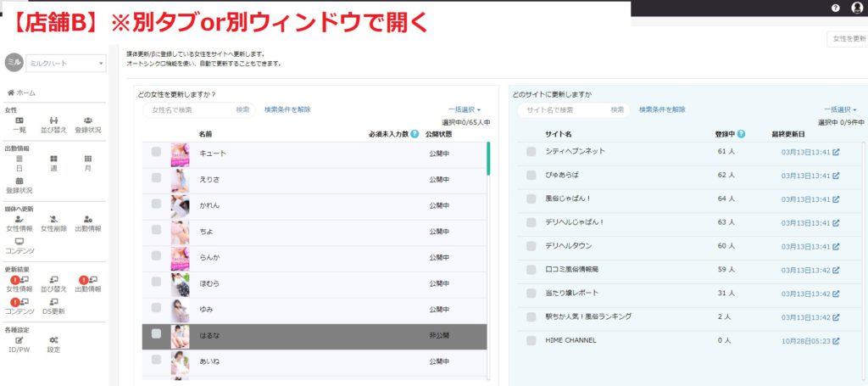
Task: Expand 一括選択 in the women panel
Action: [465, 109]
